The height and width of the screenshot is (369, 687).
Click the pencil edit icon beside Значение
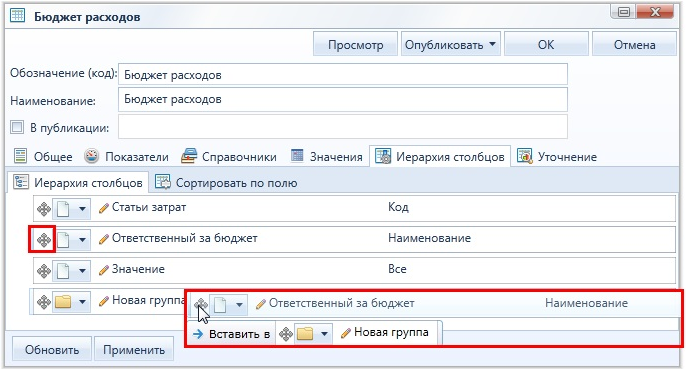(x=104, y=270)
